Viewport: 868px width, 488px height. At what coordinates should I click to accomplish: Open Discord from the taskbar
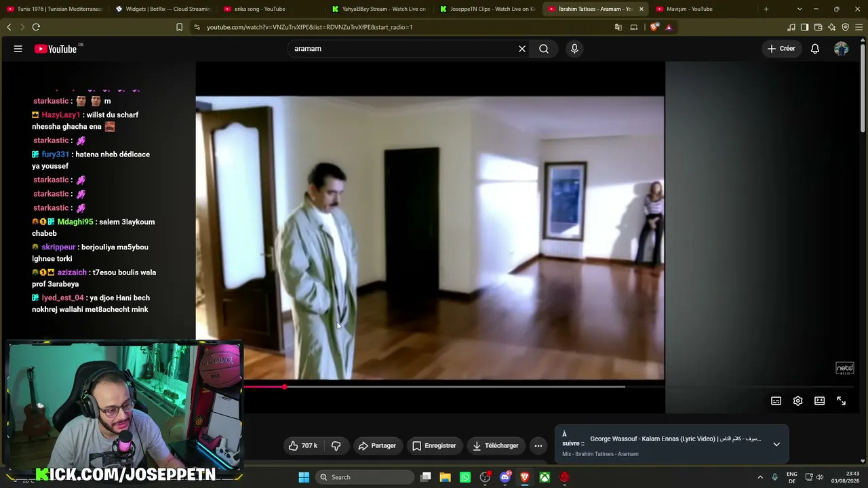tap(505, 477)
